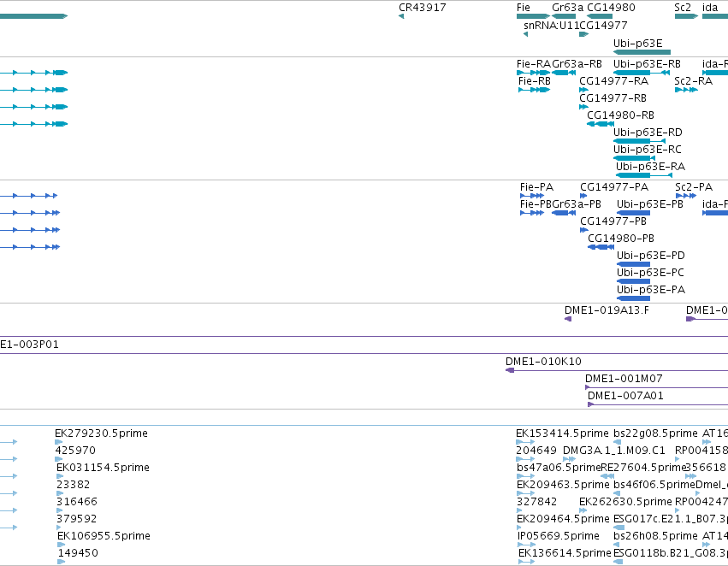Click the CG14977-PB protein label

613,221
